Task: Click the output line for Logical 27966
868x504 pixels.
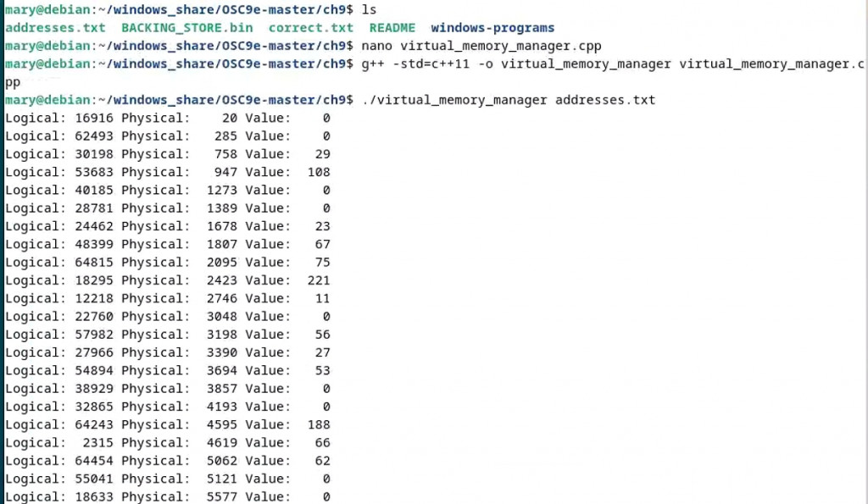Action: click(168, 352)
